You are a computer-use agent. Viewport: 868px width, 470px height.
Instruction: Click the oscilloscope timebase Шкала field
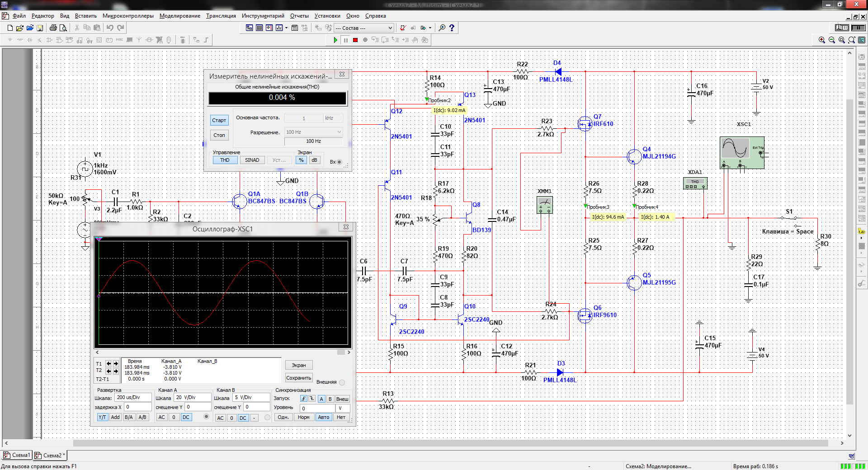point(133,398)
